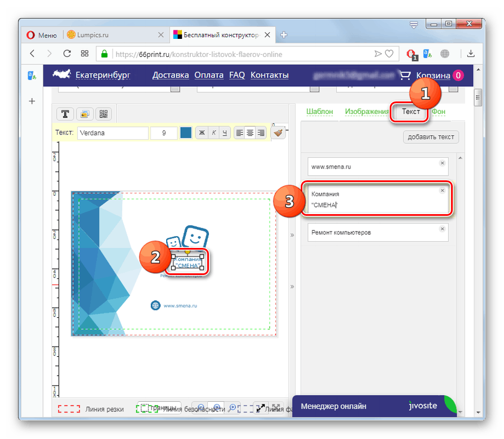This screenshot has height=439, width=504.
Task: Delete the Компания "СМЕНА" text entry
Action: click(442, 190)
